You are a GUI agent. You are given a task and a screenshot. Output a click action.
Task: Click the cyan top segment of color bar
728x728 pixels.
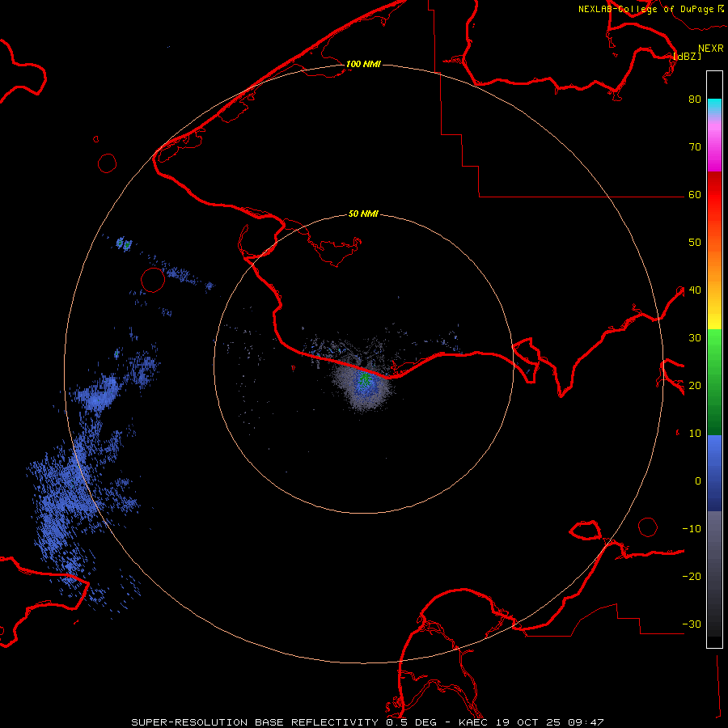tap(714, 105)
